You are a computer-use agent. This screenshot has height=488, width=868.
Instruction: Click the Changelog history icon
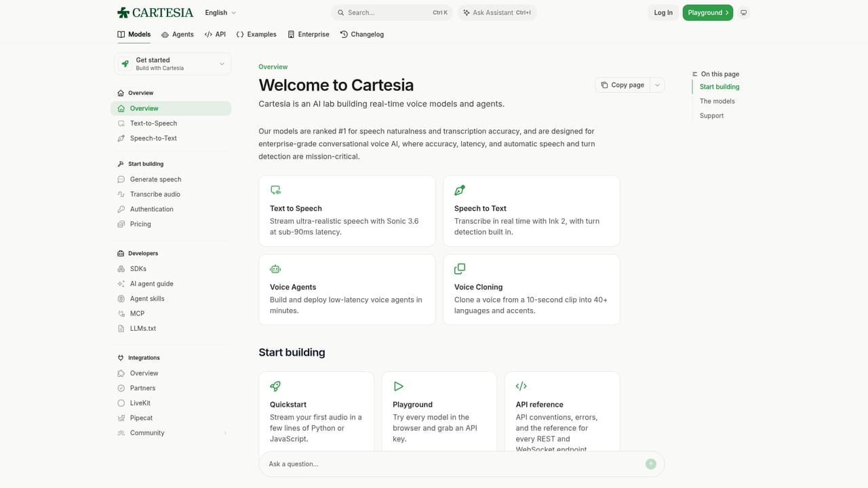(344, 34)
